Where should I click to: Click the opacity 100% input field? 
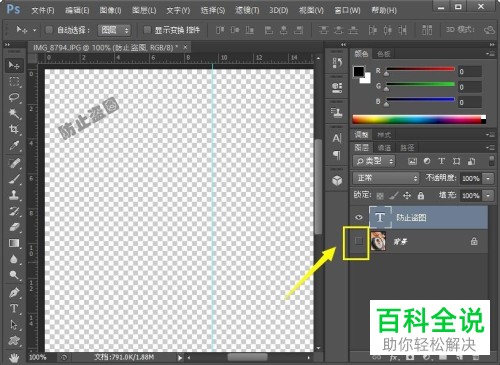(x=471, y=178)
